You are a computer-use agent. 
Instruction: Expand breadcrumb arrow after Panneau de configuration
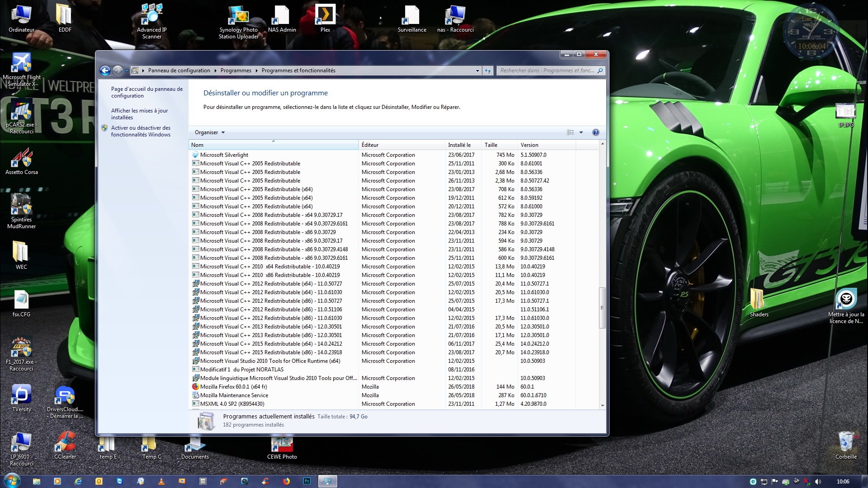[x=216, y=70]
